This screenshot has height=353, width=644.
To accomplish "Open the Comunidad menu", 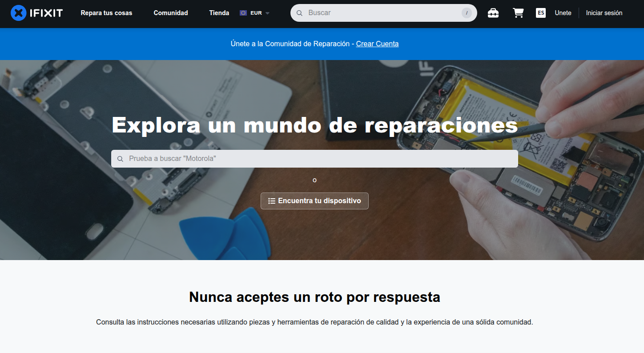I will pos(171,13).
